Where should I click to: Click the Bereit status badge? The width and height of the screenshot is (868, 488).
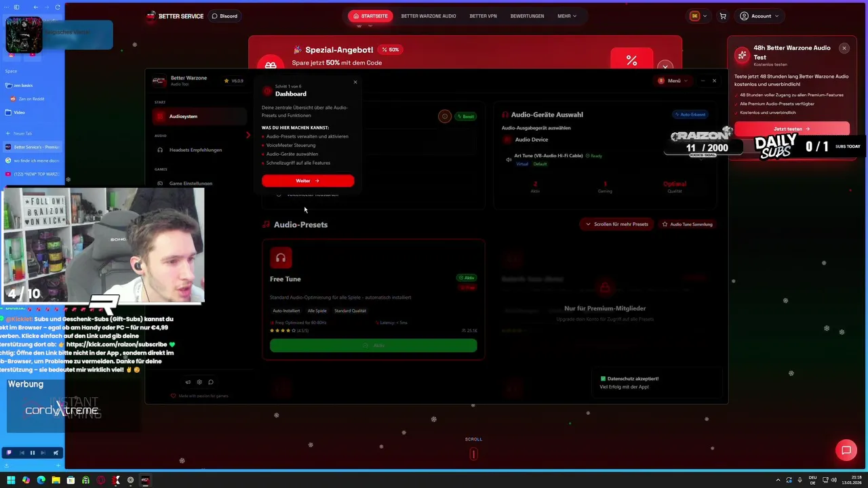pyautogui.click(x=466, y=116)
